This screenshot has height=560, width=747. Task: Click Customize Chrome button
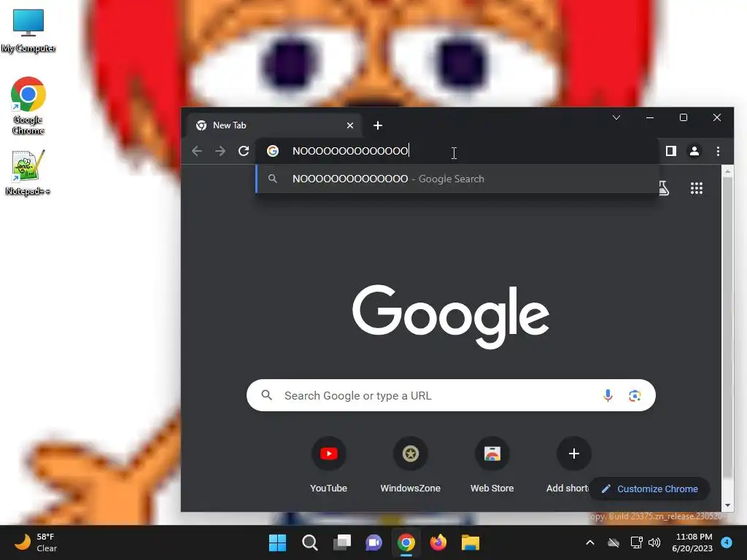tap(650, 489)
